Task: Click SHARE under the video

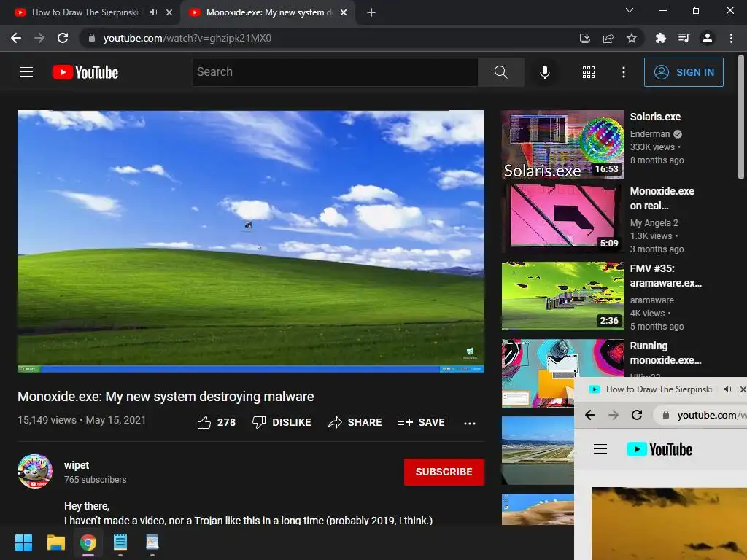Action: pyautogui.click(x=355, y=422)
